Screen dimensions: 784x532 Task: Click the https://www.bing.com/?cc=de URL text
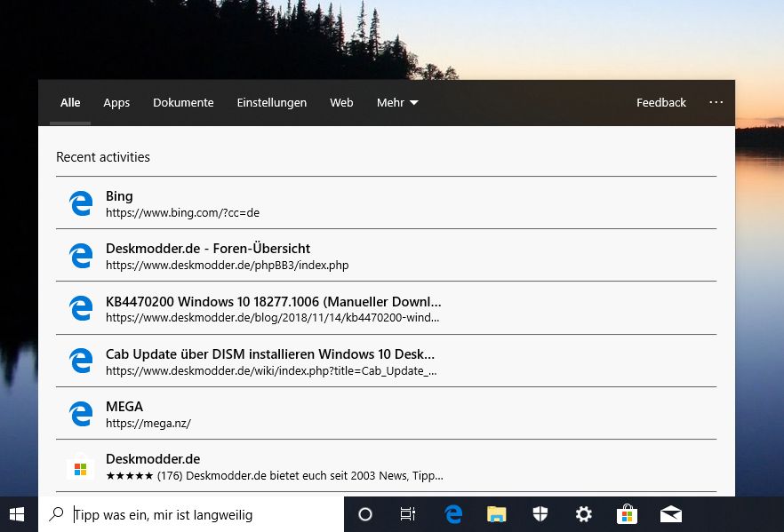point(182,213)
